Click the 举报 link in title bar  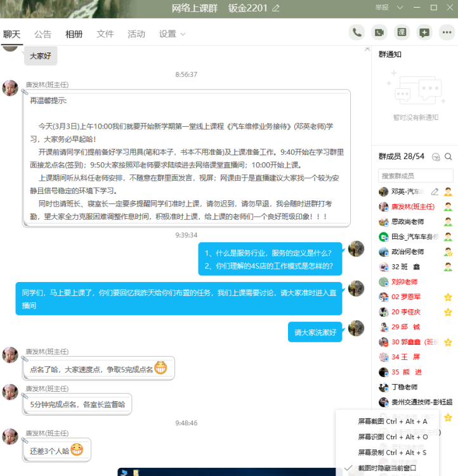pos(382,8)
